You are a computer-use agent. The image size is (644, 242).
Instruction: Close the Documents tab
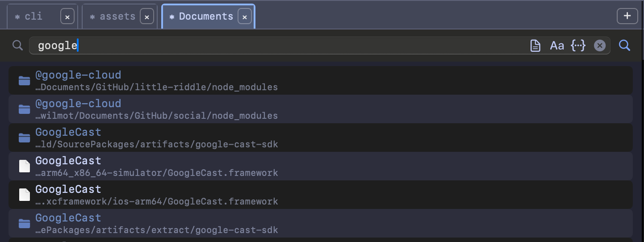tap(244, 17)
